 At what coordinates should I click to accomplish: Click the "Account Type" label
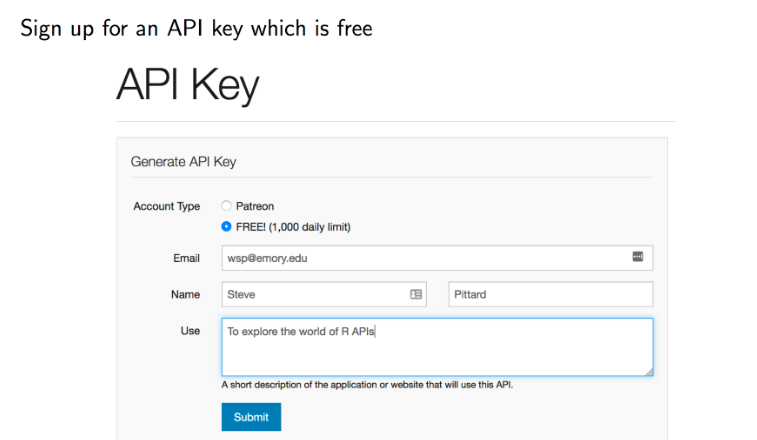[x=166, y=206]
